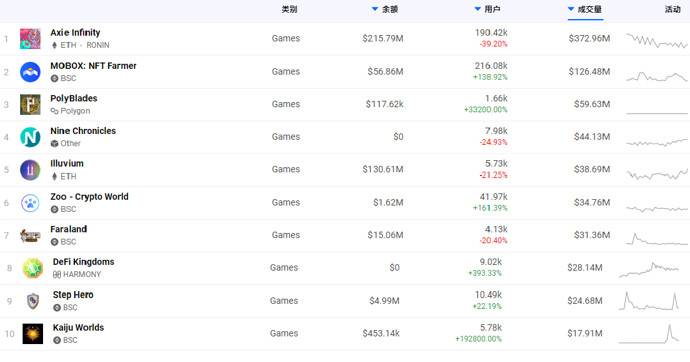Sort the list by 用户 column header
Screen dimensions: 690x362
pyautogui.click(x=488, y=9)
